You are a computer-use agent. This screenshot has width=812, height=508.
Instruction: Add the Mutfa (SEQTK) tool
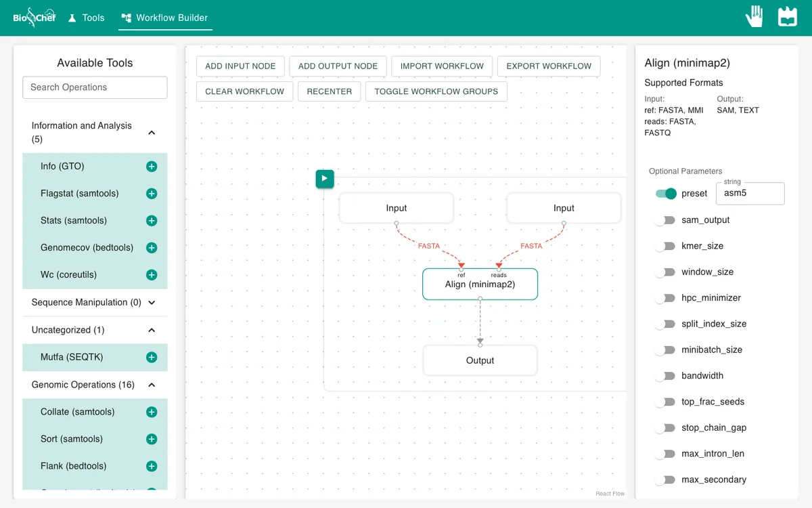[x=152, y=358]
